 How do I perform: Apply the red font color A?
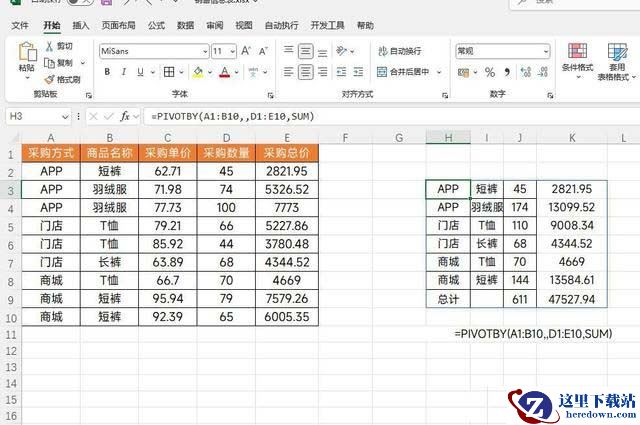pyautogui.click(x=224, y=72)
